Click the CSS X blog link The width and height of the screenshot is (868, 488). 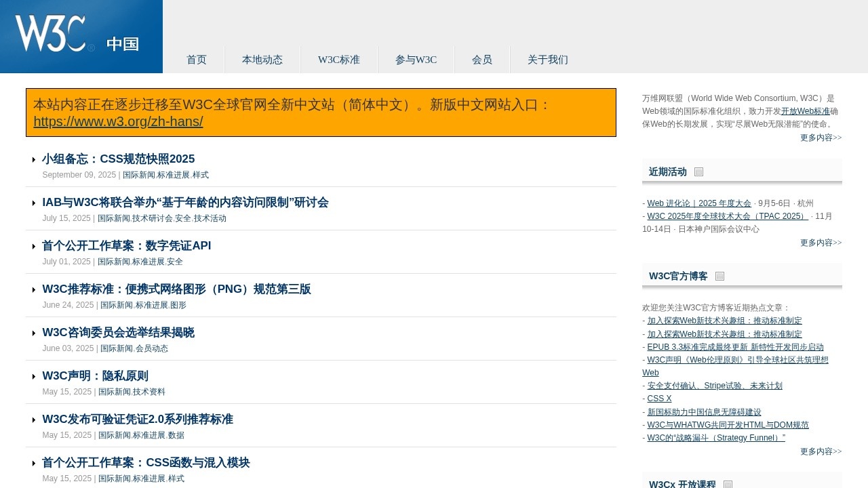[658, 399]
